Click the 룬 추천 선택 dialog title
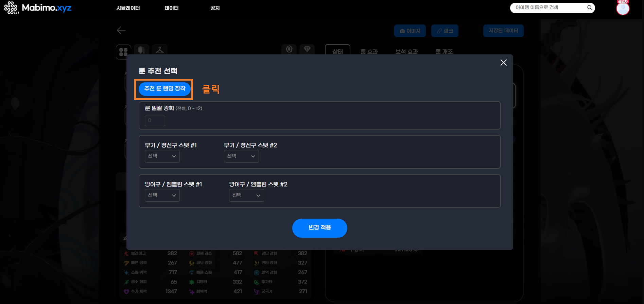The width and height of the screenshot is (644, 304). click(158, 71)
